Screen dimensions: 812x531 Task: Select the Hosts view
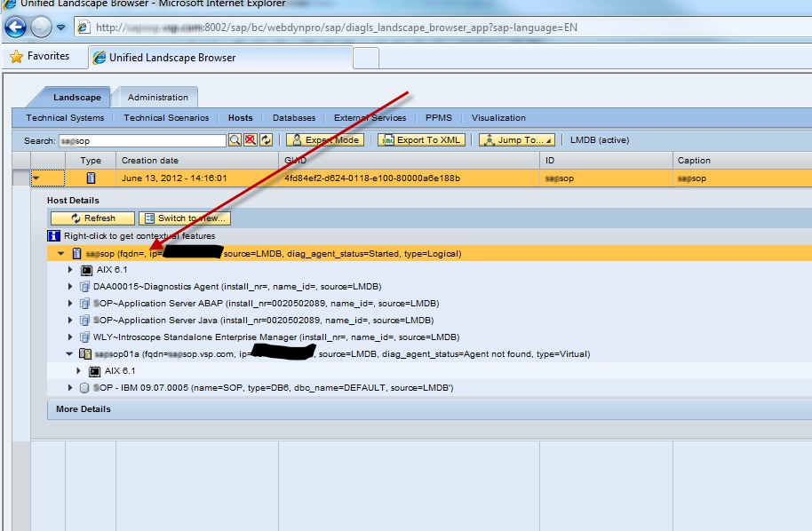pyautogui.click(x=241, y=118)
